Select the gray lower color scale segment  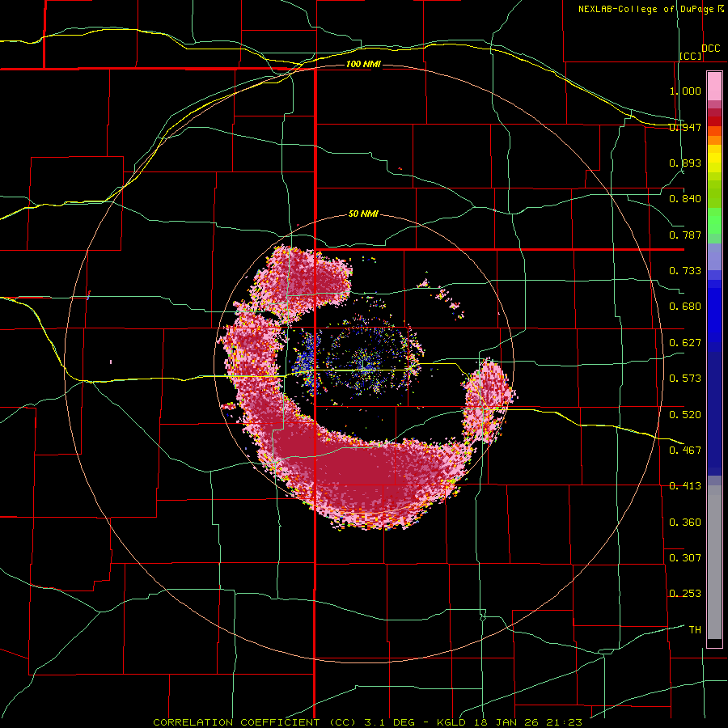coord(714,562)
